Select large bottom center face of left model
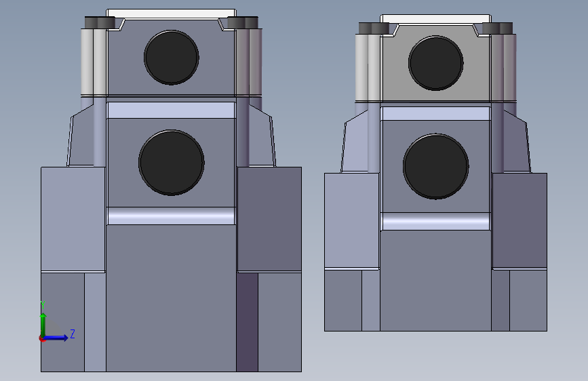Screen dimensions: 588x381 coord(172,298)
